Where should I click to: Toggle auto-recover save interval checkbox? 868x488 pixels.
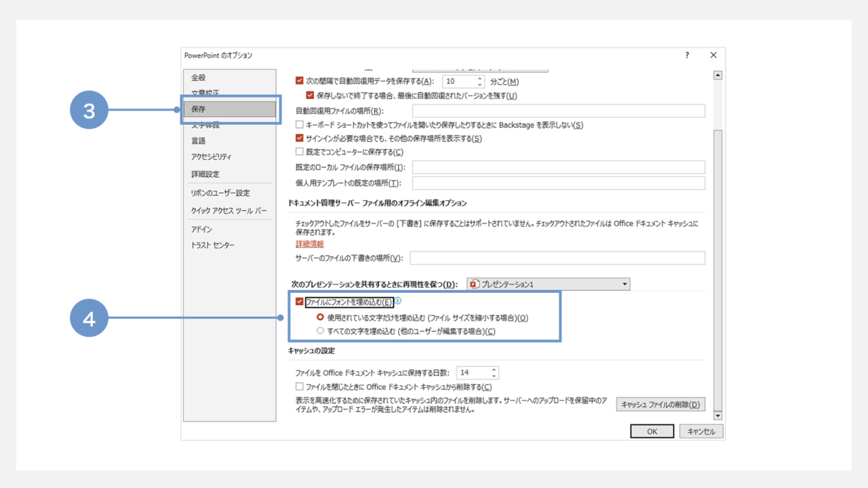pos(300,81)
